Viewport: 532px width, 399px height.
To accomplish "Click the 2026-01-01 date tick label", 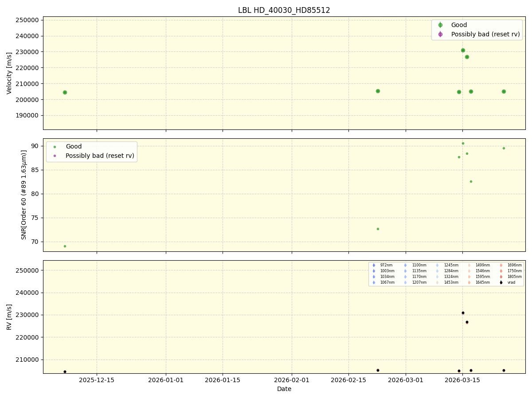I will pyautogui.click(x=166, y=380).
